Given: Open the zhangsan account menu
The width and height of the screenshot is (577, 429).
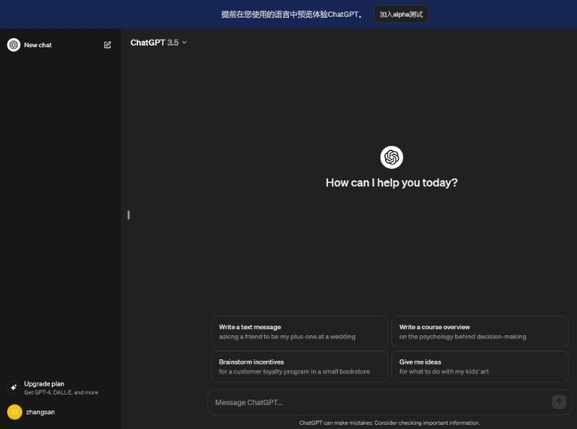Looking at the screenshot, I should click(x=60, y=412).
